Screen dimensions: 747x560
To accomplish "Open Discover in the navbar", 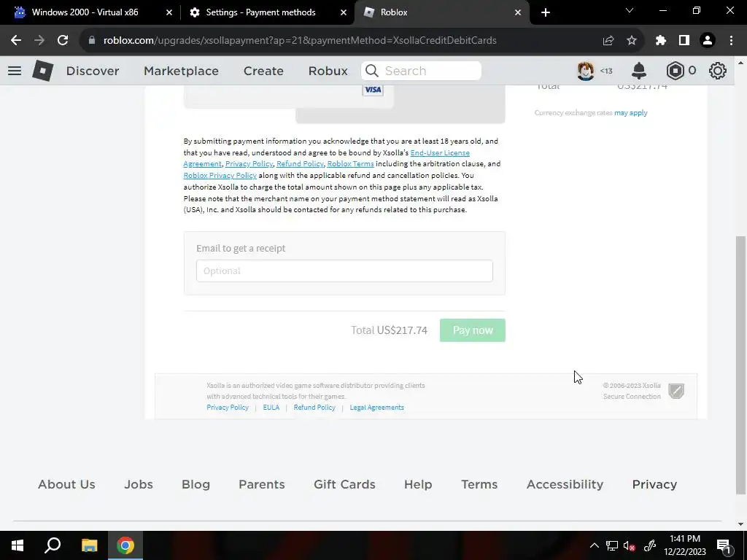I will 93,71.
